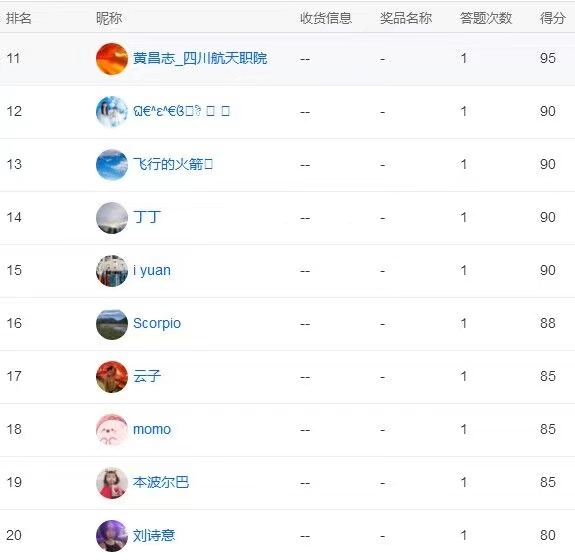The width and height of the screenshot is (575, 560).
Task: Click momo's pink cartoon avatar
Action: click(x=112, y=430)
